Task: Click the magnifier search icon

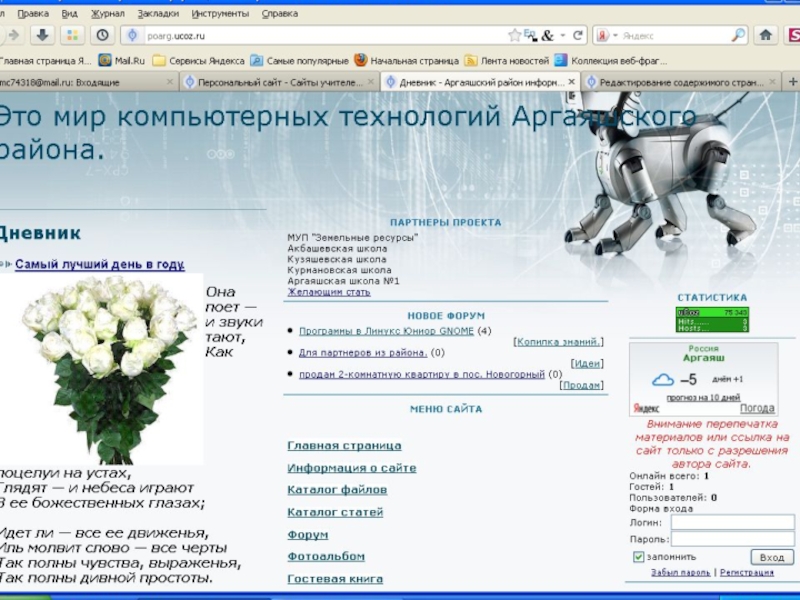Action: [738, 35]
